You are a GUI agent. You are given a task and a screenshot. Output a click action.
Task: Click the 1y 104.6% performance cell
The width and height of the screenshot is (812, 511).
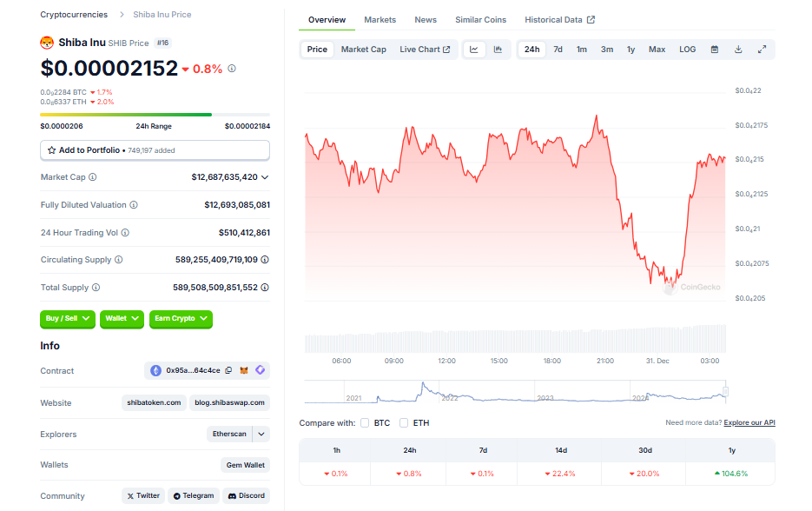click(x=731, y=474)
